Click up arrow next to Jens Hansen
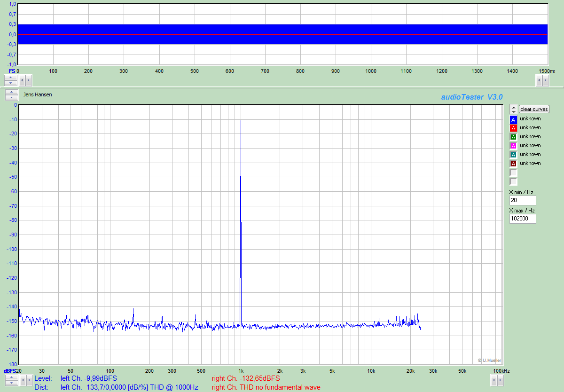 tap(11, 92)
